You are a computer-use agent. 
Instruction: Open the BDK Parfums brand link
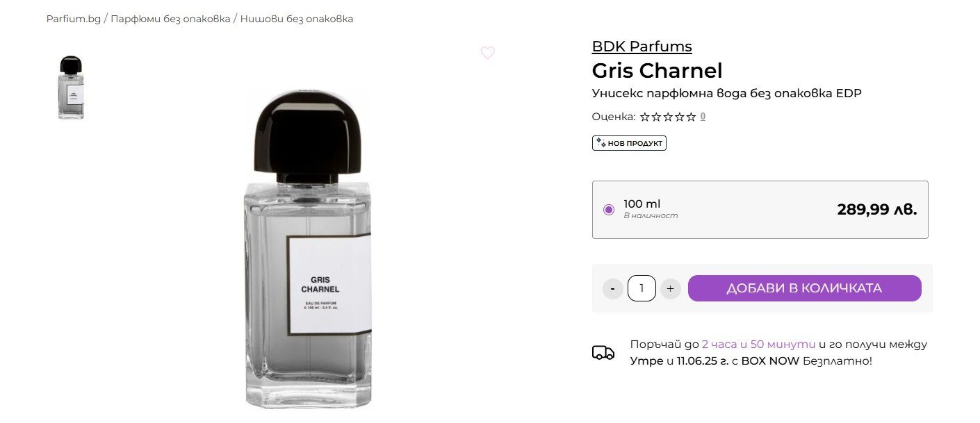pos(642,47)
